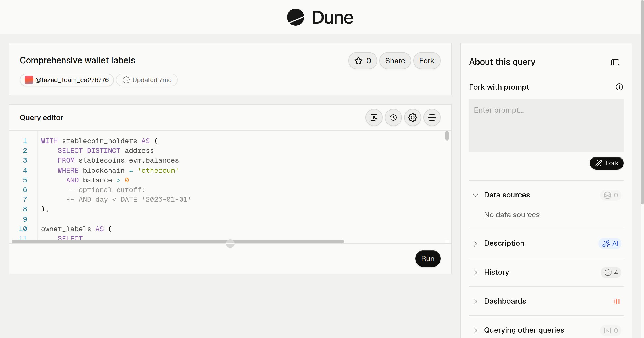Click the editor resize handle circle
The height and width of the screenshot is (338, 644).
[x=230, y=243]
